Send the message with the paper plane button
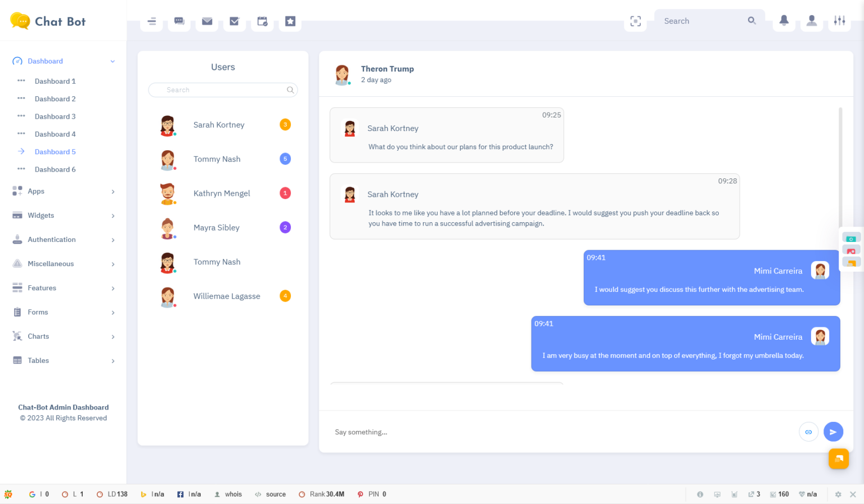This screenshot has width=864, height=504. click(833, 431)
